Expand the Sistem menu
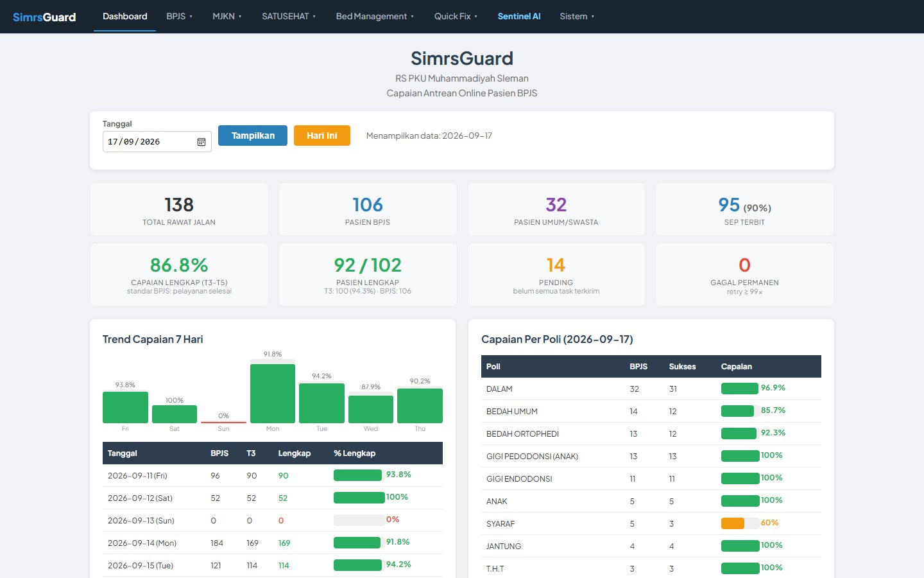 coord(577,16)
